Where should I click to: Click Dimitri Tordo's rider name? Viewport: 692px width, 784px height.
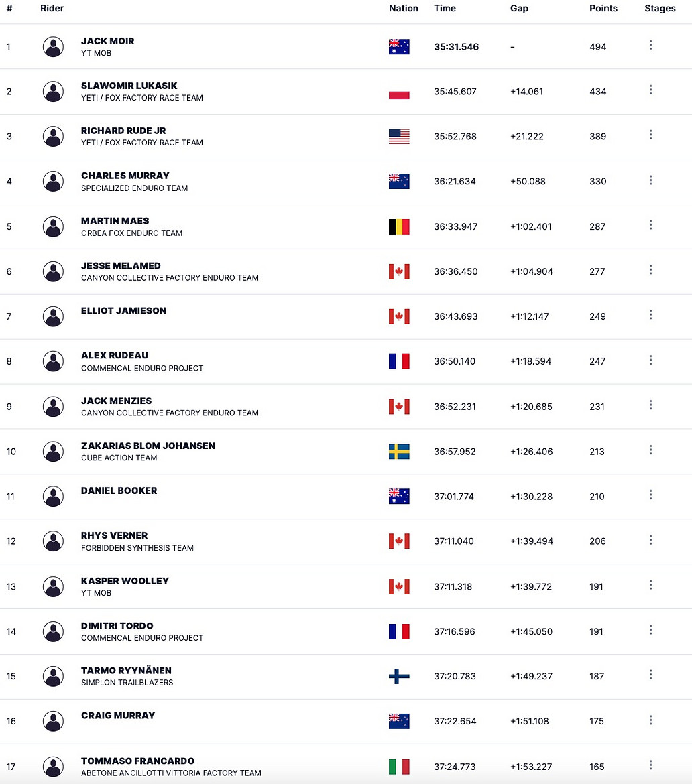point(117,626)
